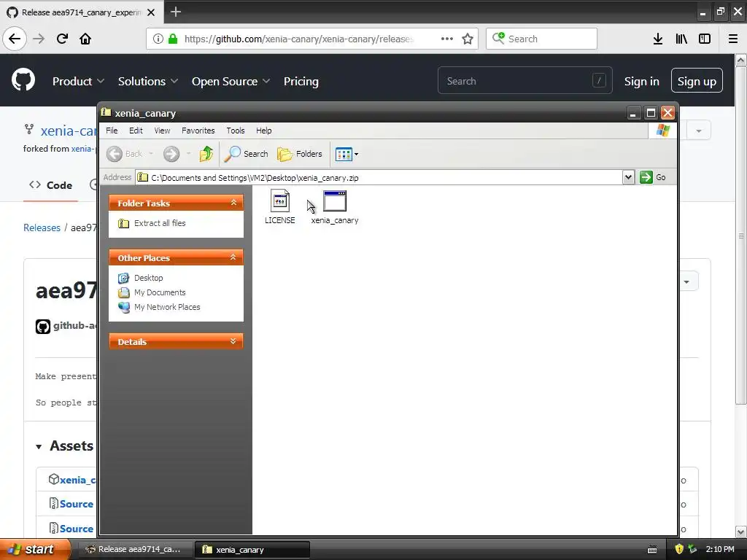Viewport: 747px width, 560px height.
Task: Switch to the GitHub Code tab
Action: [50, 185]
